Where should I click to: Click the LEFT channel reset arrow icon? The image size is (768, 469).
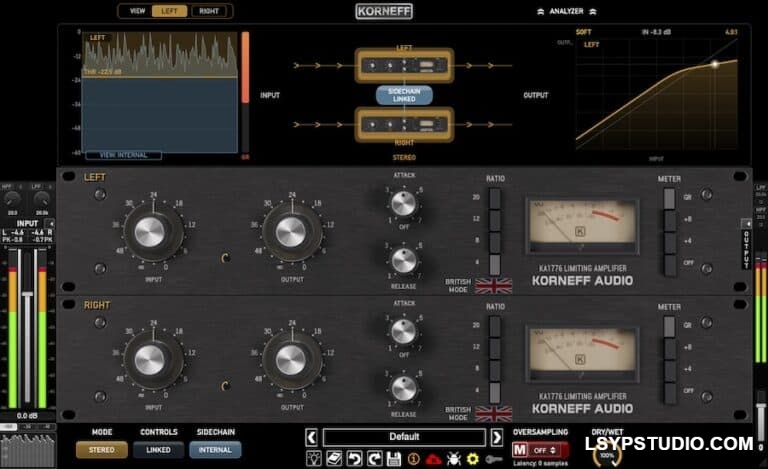point(225,258)
